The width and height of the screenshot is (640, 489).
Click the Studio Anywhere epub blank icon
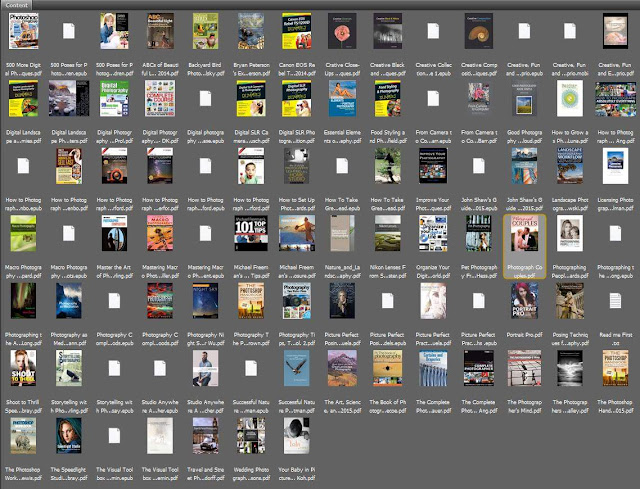[160, 369]
